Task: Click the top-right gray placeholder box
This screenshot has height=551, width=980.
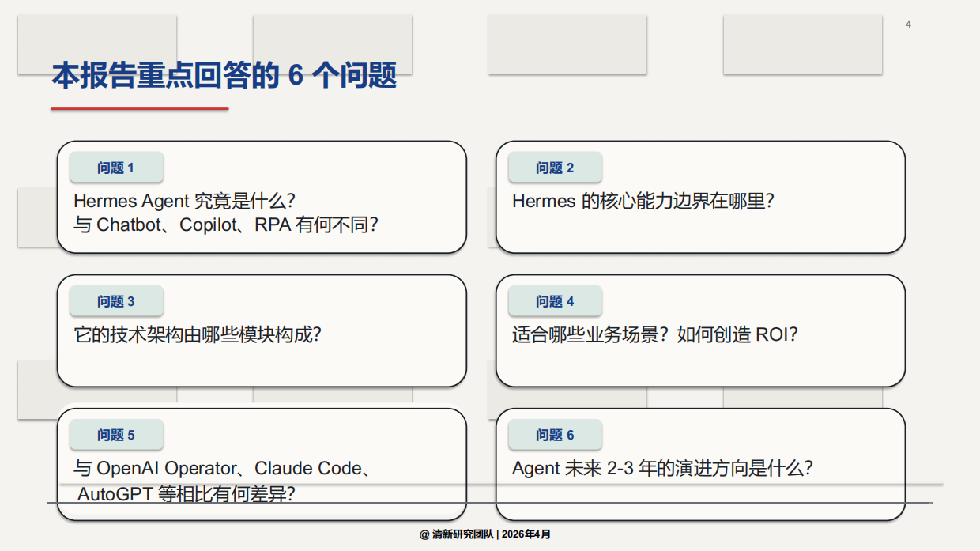Action: [802, 43]
